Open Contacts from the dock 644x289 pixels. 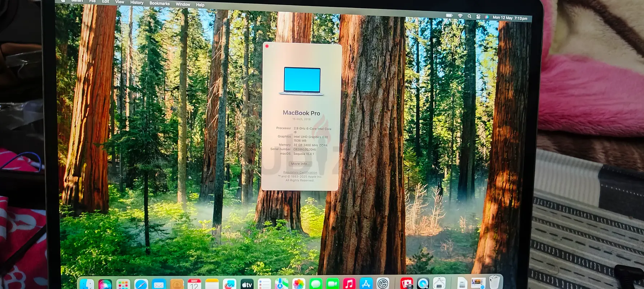177,285
